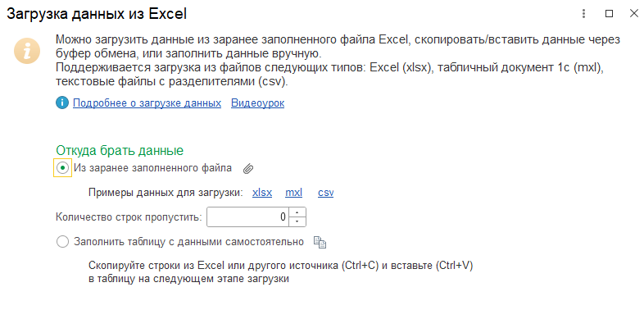This screenshot has width=644, height=310.
Task: Open link Подробнее о загрузке данных
Action: tap(147, 103)
